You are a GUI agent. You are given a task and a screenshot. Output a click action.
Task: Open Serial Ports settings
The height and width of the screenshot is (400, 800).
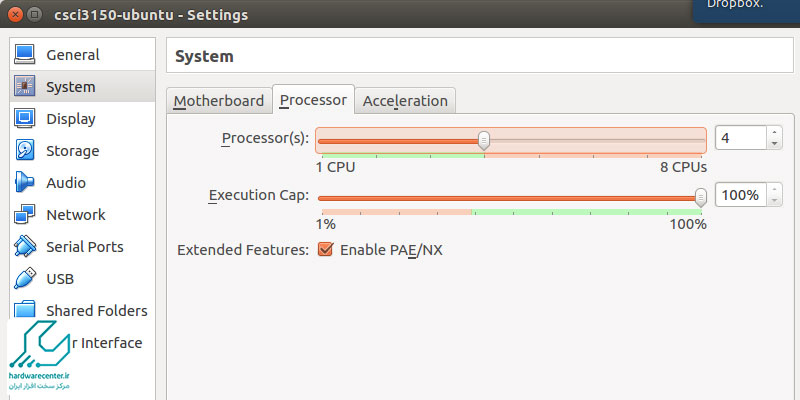click(x=84, y=247)
